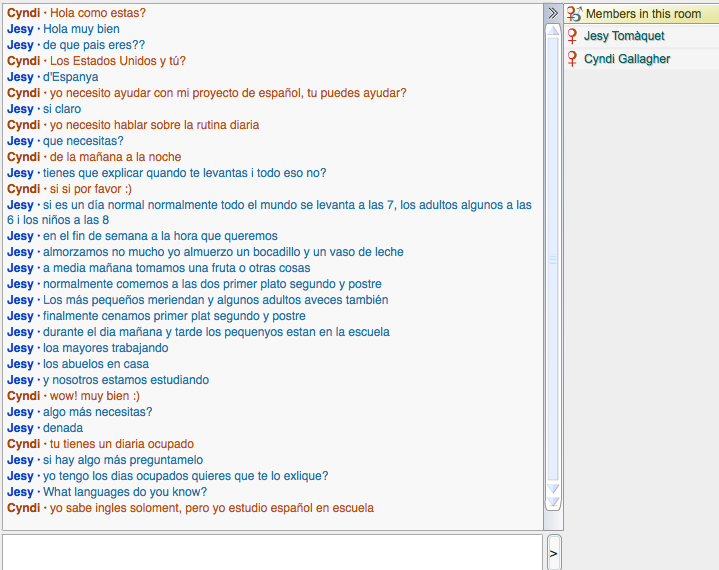The height and width of the screenshot is (570, 719).
Task: Click the scroll down arrow in chat
Action: (552, 489)
